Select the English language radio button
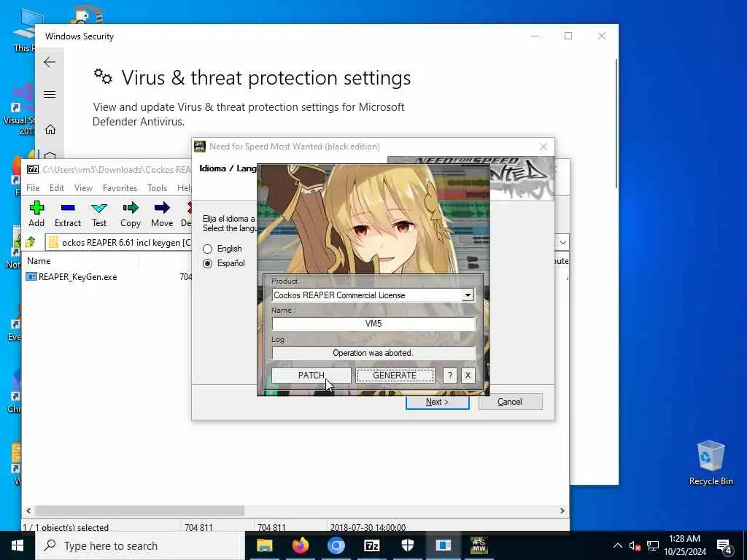 pos(207,249)
